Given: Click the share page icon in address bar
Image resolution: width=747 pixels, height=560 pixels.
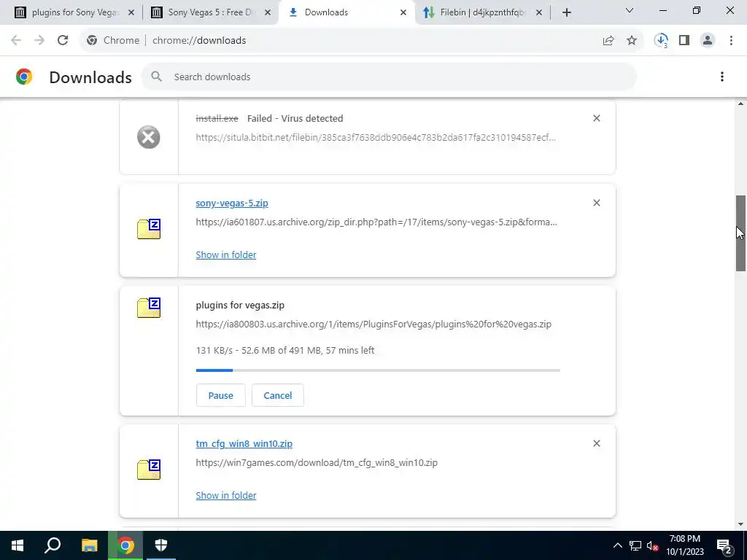Looking at the screenshot, I should tap(608, 41).
